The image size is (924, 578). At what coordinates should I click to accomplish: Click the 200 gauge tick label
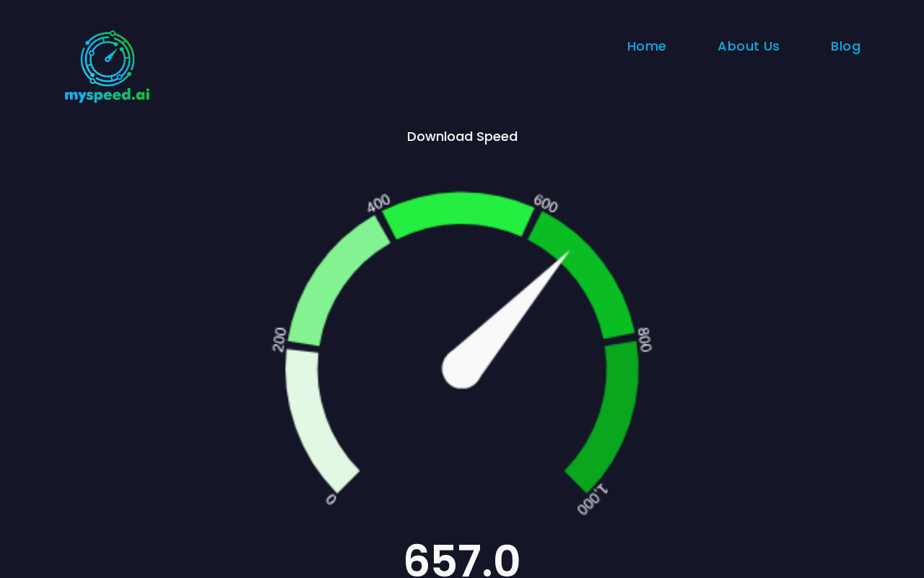279,340
